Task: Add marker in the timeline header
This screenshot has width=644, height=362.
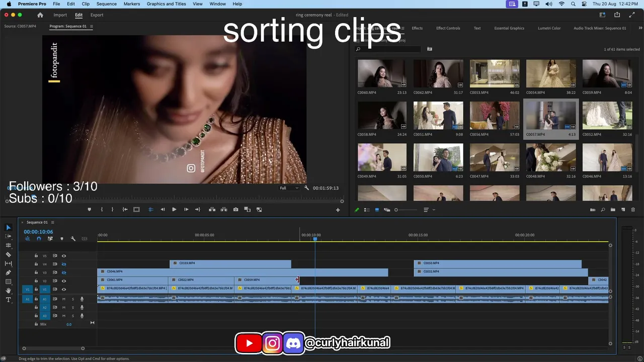Action: pyautogui.click(x=62, y=239)
